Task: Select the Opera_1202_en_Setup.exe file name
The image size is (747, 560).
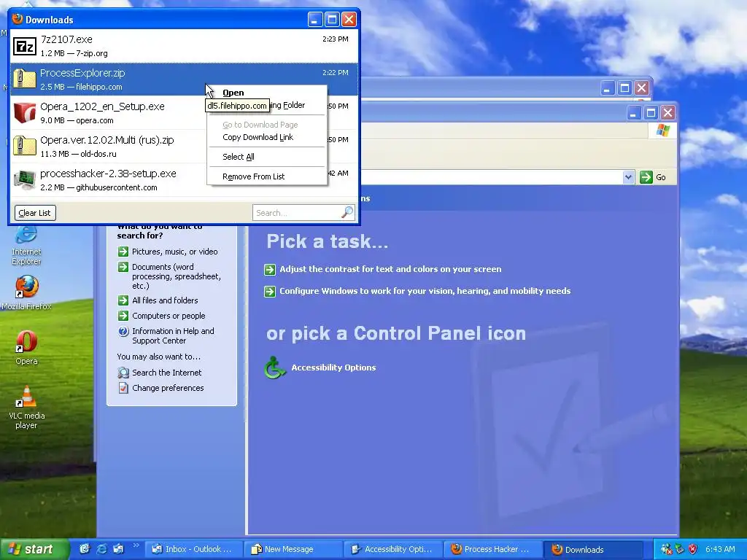Action: pos(102,106)
